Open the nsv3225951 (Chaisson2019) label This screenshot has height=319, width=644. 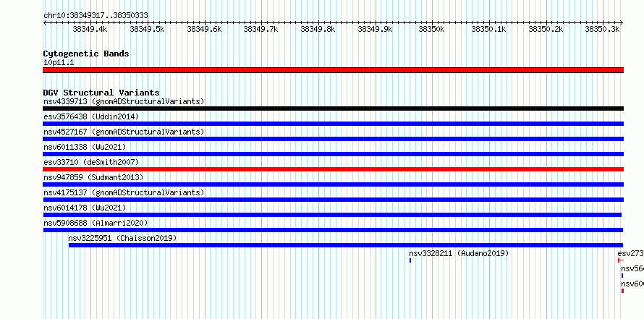click(x=122, y=238)
